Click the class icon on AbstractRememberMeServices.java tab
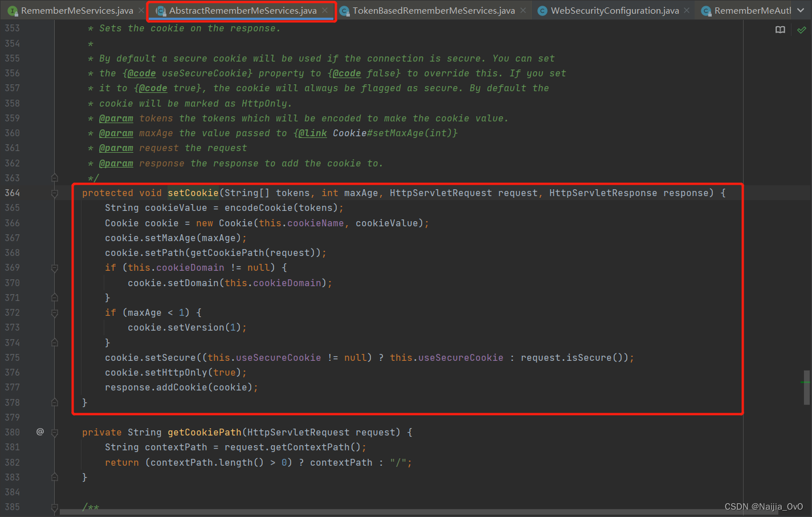The height and width of the screenshot is (517, 812). pyautogui.click(x=161, y=11)
